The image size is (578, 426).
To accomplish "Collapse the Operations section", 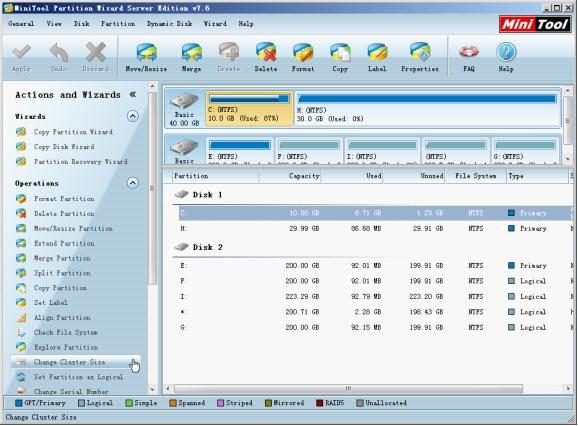I will (133, 183).
